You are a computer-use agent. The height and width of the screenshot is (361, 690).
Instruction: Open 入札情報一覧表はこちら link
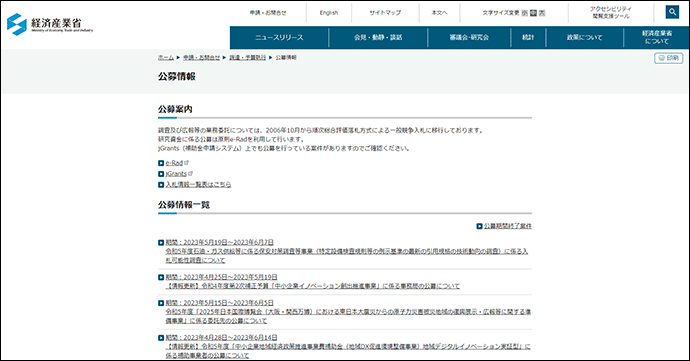pyautogui.click(x=198, y=184)
